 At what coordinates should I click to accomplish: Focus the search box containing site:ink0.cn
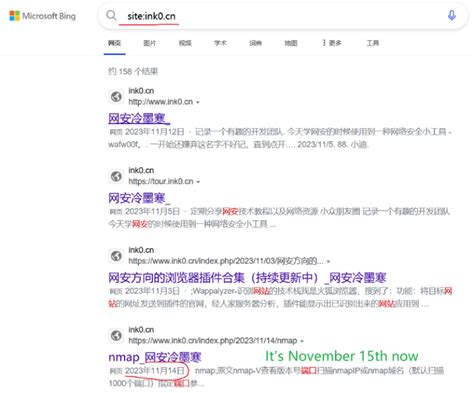283,16
